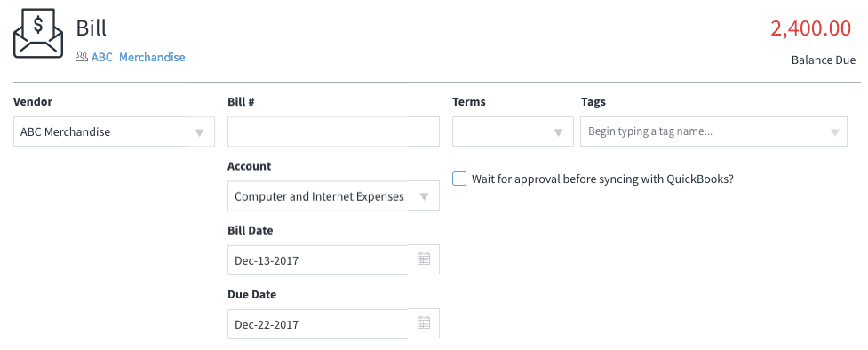The image size is (868, 350).
Task: Open the ABC Merchandise vendor combo box
Action: pyautogui.click(x=114, y=131)
